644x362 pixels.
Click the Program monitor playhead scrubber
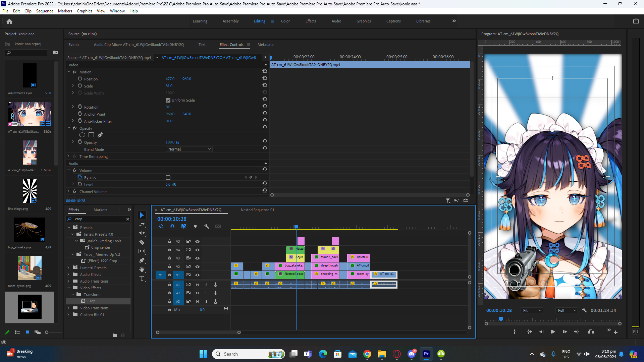pos(501,319)
